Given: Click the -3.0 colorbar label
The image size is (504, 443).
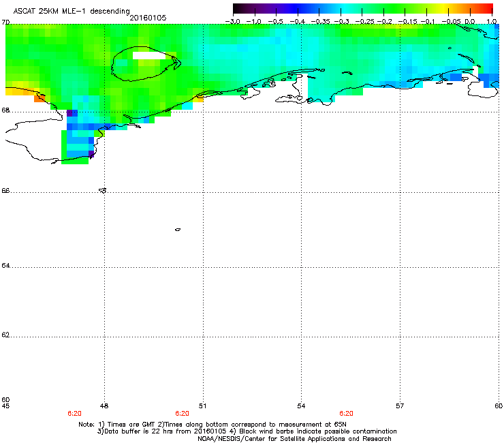Looking at the screenshot, I should 233,22.
